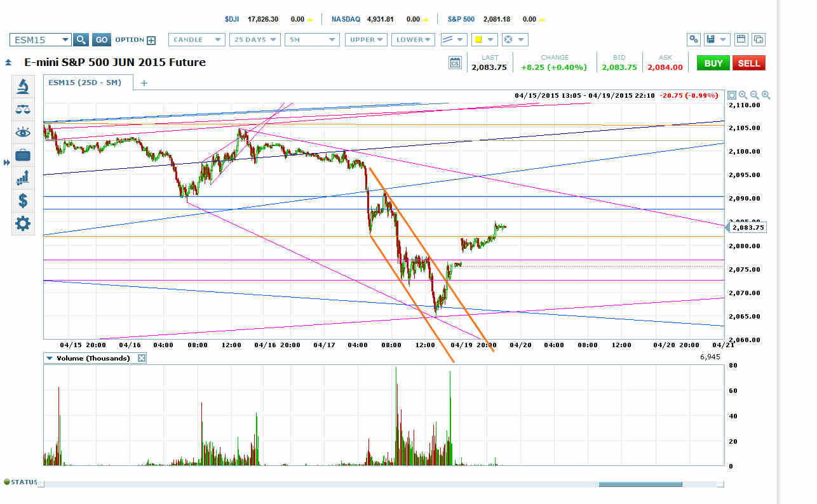Select the ESM15 (25D - 5M) tab

(88, 83)
